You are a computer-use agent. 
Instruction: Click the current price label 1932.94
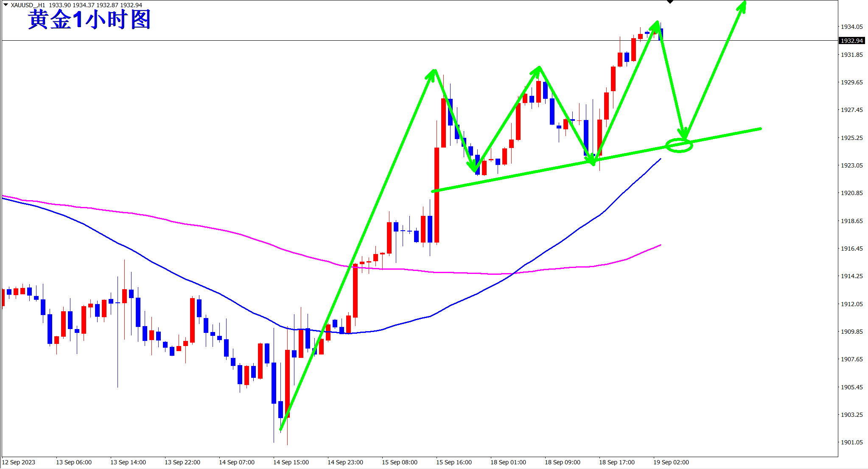coord(851,41)
